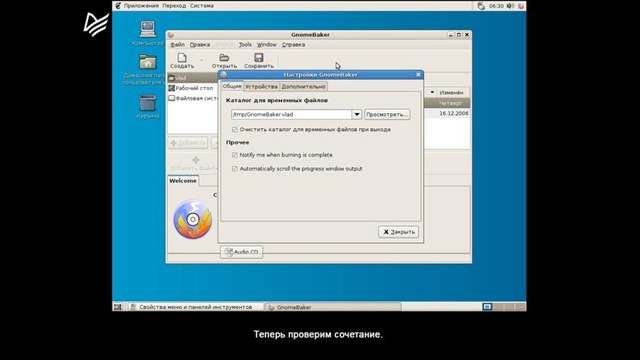Select the vlad folder in the tree
The height and width of the screenshot is (360, 640).
pos(193,78)
